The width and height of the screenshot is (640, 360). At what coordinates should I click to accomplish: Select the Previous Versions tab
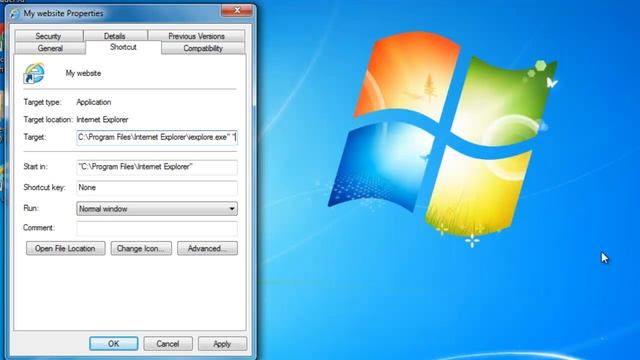click(196, 36)
